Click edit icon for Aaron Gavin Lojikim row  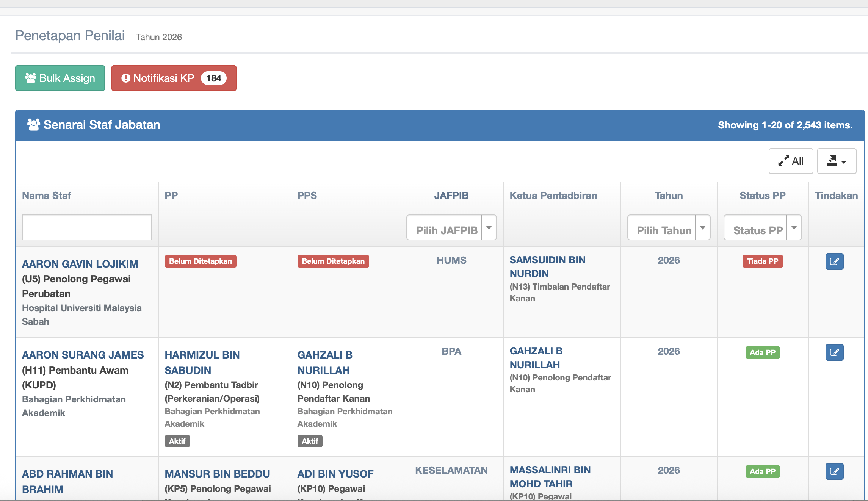pos(834,261)
